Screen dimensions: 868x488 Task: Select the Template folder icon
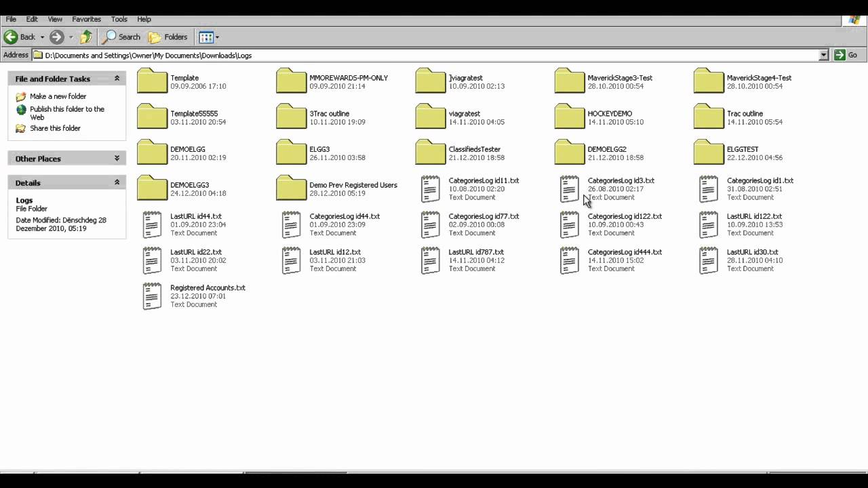(152, 81)
